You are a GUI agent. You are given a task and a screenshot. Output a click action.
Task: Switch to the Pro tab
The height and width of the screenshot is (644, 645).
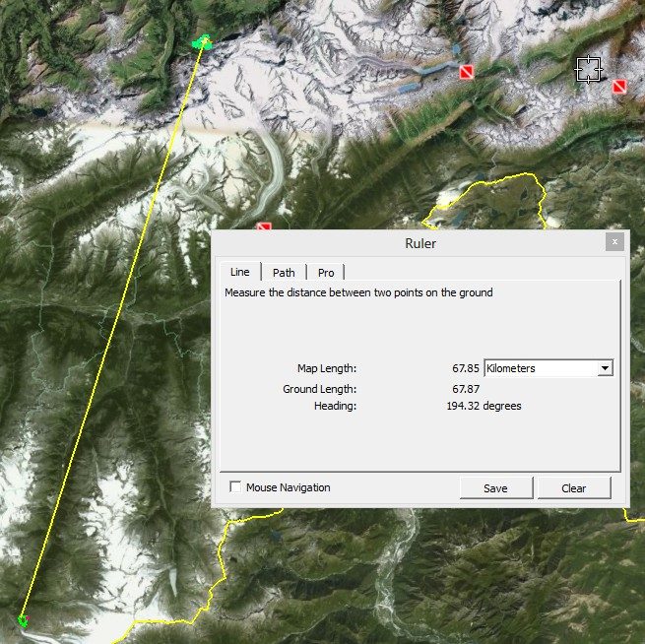point(325,273)
